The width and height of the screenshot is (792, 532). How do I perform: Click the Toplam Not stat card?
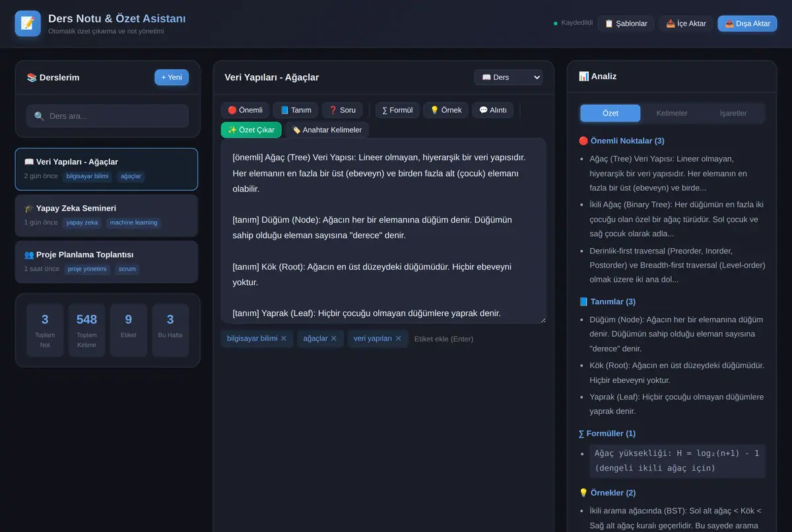click(45, 330)
